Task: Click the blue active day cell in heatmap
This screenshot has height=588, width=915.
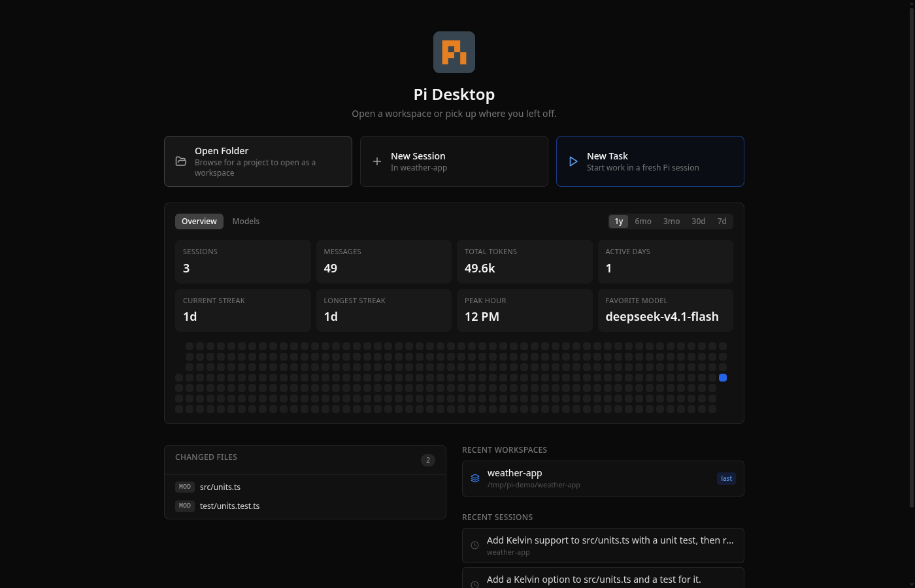Action: (x=723, y=378)
